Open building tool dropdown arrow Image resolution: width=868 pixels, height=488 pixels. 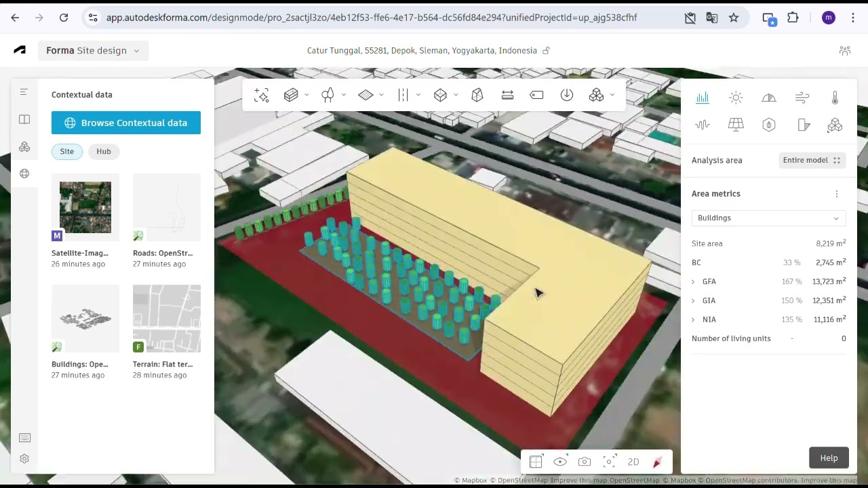307,96
